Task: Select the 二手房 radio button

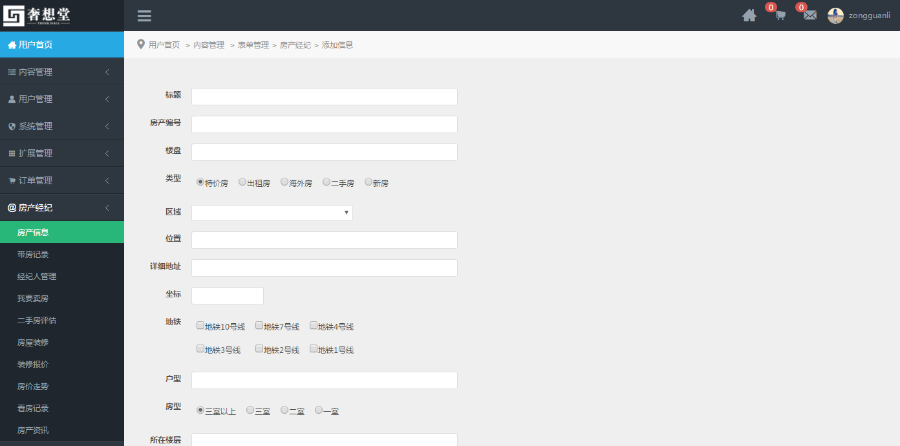Action: 326,182
